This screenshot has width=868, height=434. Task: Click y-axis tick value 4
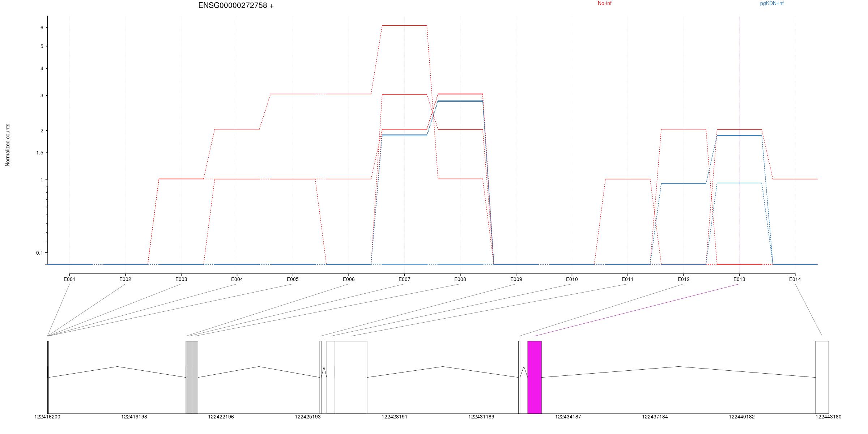[42, 68]
